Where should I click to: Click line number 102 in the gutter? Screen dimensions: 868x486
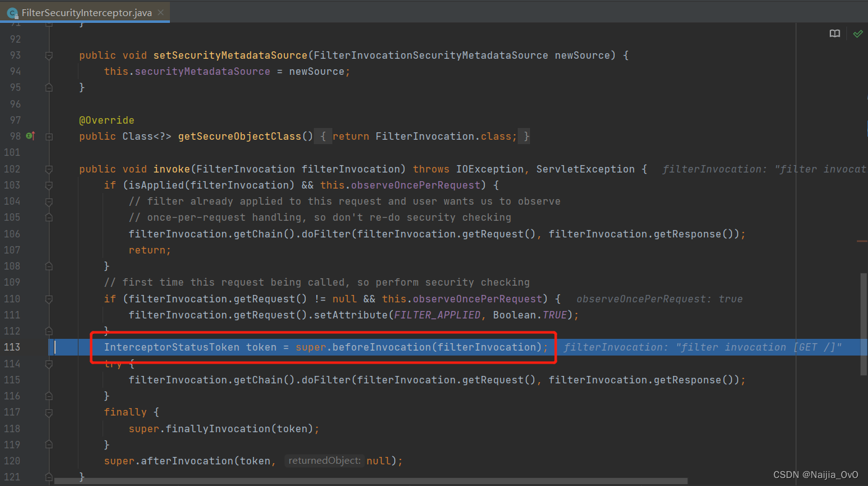coord(12,169)
